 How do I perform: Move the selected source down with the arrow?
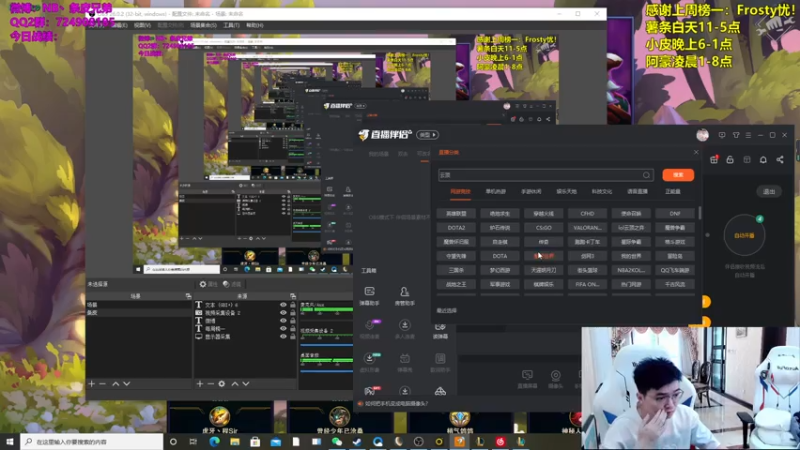coord(246,384)
